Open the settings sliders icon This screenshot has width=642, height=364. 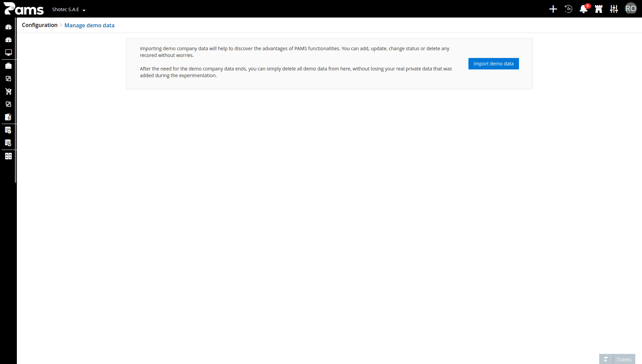coord(614,9)
